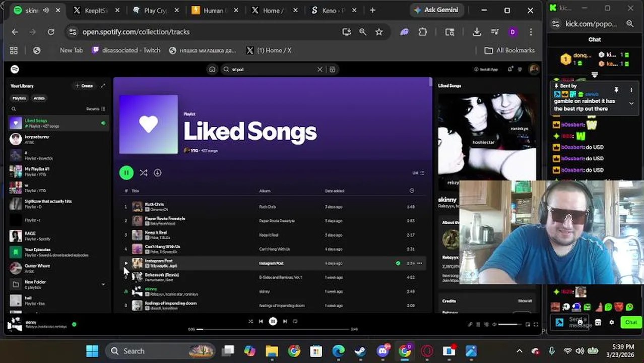Pause using the bottom player bar button

click(x=273, y=321)
